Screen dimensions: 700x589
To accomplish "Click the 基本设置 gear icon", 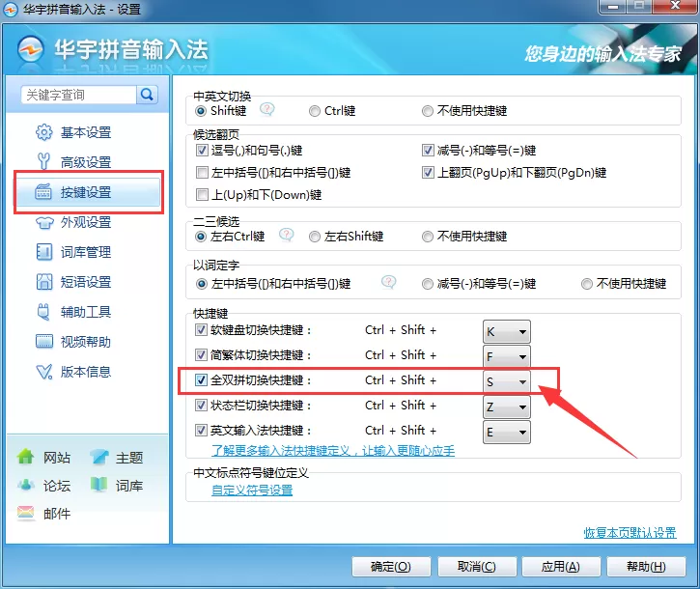I will click(x=43, y=132).
